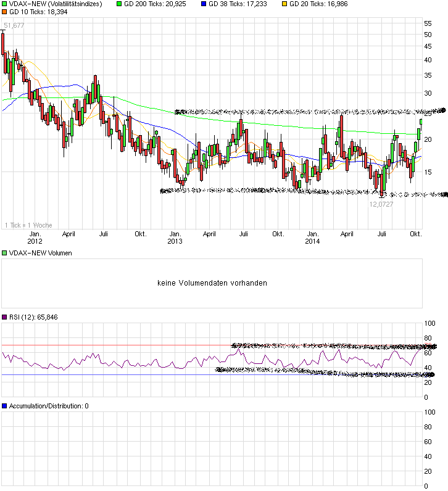The width and height of the screenshot is (448, 491).
Task: Click the lowest candlestick above 12,0727
Action: (381, 185)
